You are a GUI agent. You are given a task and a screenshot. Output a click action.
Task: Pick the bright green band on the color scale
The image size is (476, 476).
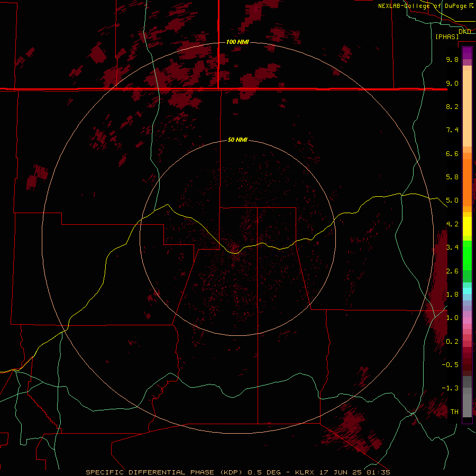tap(467, 255)
